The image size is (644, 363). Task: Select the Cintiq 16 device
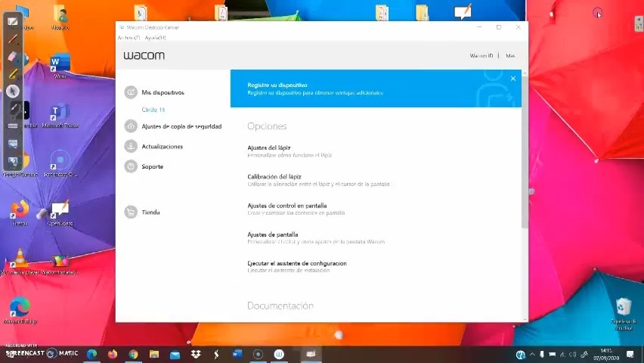pos(153,110)
